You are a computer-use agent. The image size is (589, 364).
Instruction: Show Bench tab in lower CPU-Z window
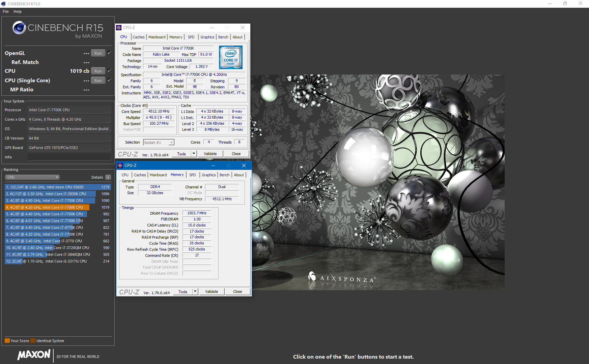225,175
